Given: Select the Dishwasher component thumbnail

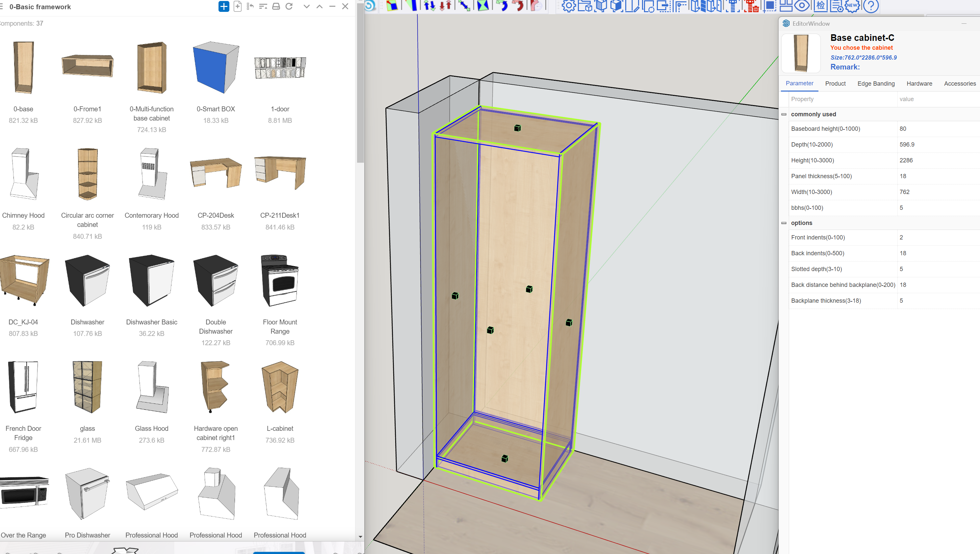Looking at the screenshot, I should (x=87, y=281).
